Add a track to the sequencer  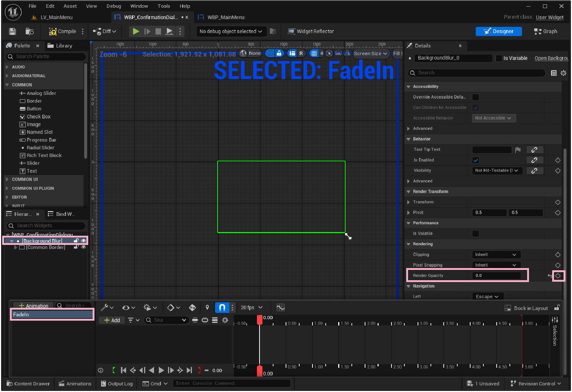pyautogui.click(x=112, y=320)
